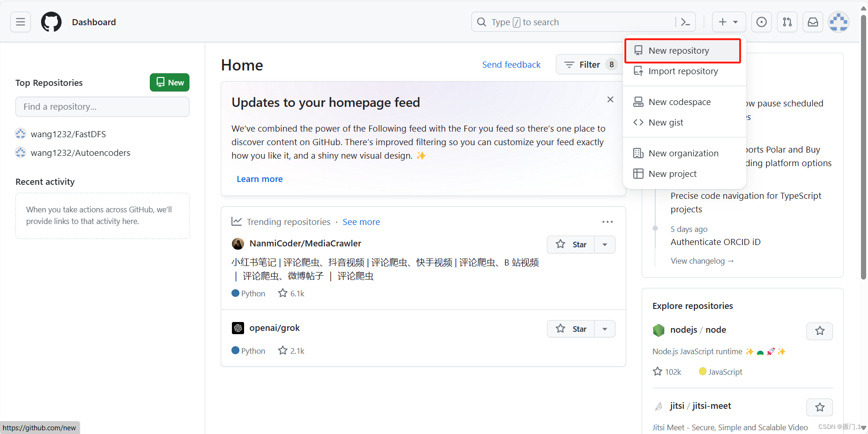This screenshot has height=434, width=868.
Task: Star the openai/grok repository
Action: [571, 329]
